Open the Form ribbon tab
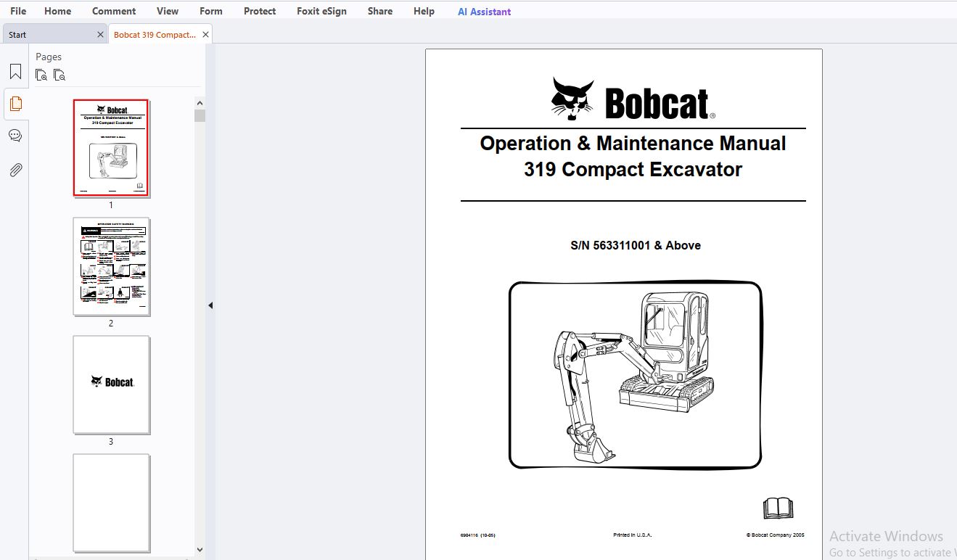Viewport: 957px width, 560px height. (x=211, y=11)
